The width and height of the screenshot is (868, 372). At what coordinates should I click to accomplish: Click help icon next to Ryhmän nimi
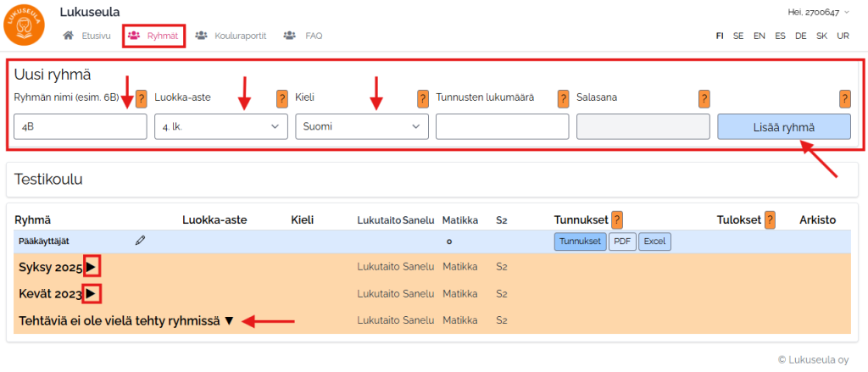(x=142, y=98)
